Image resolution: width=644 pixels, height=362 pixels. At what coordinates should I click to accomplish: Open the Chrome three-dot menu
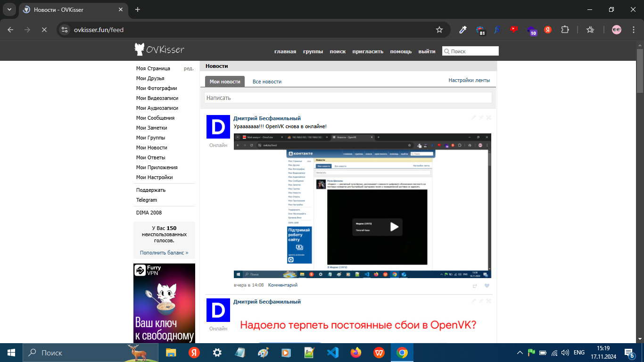tap(634, 30)
